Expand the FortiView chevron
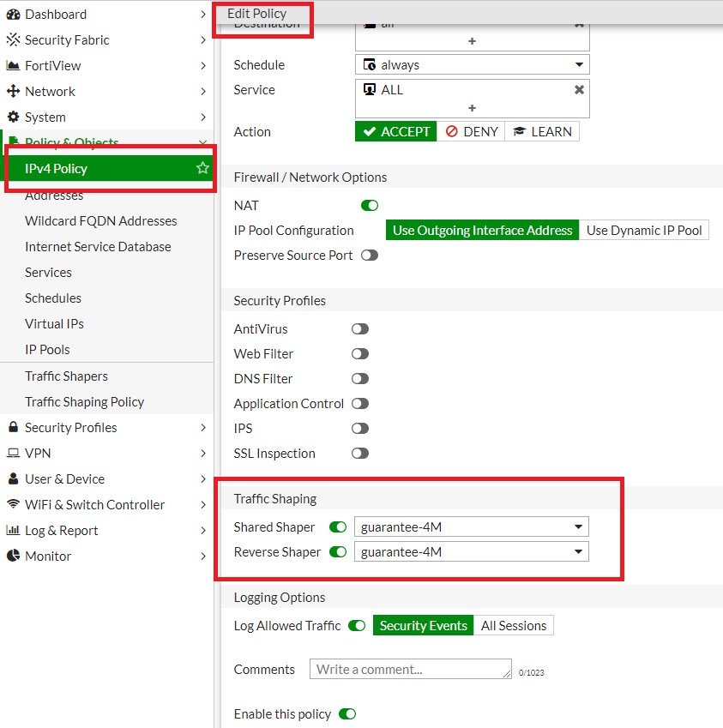 203,66
